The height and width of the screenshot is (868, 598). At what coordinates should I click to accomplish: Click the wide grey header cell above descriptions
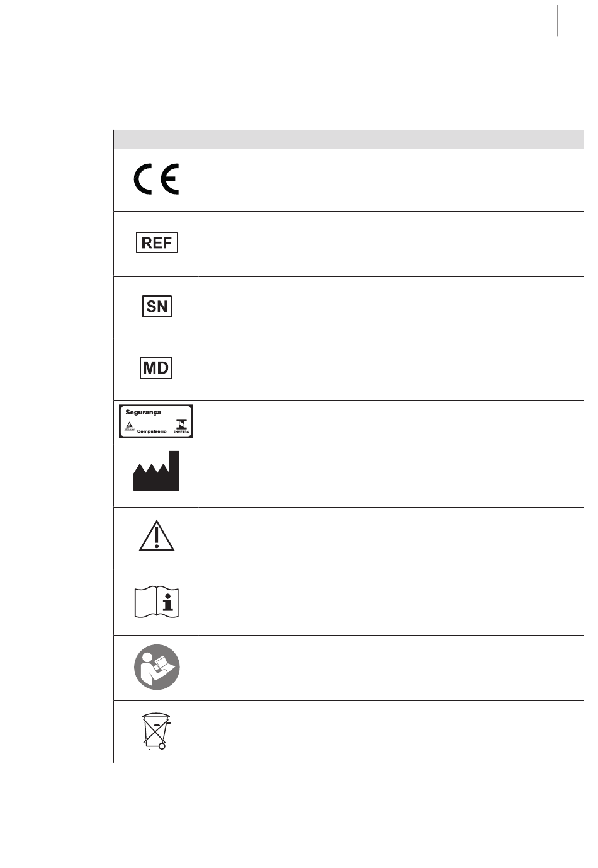[391, 139]
